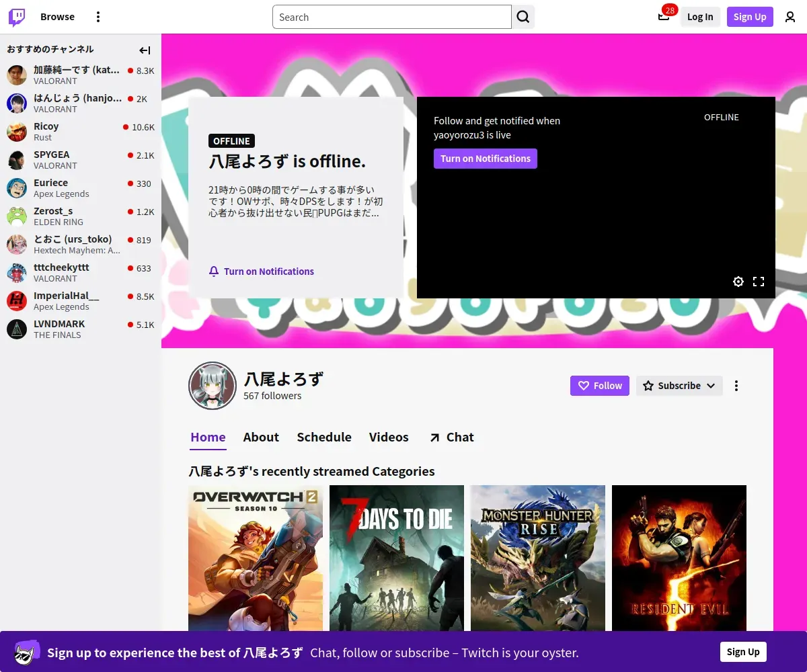Open the Overwatch 2 category thumbnail
The height and width of the screenshot is (672, 807).
tap(256, 558)
